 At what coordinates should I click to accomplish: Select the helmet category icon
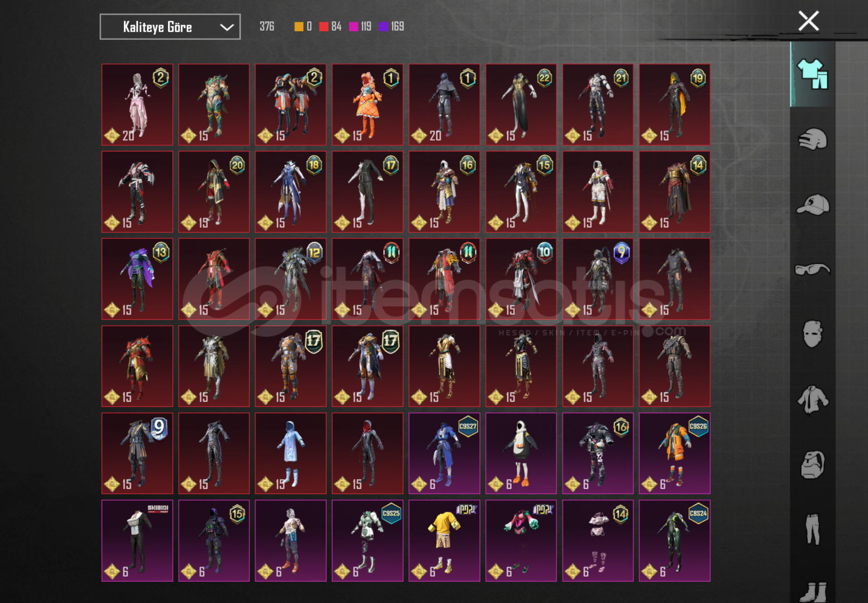[813, 139]
